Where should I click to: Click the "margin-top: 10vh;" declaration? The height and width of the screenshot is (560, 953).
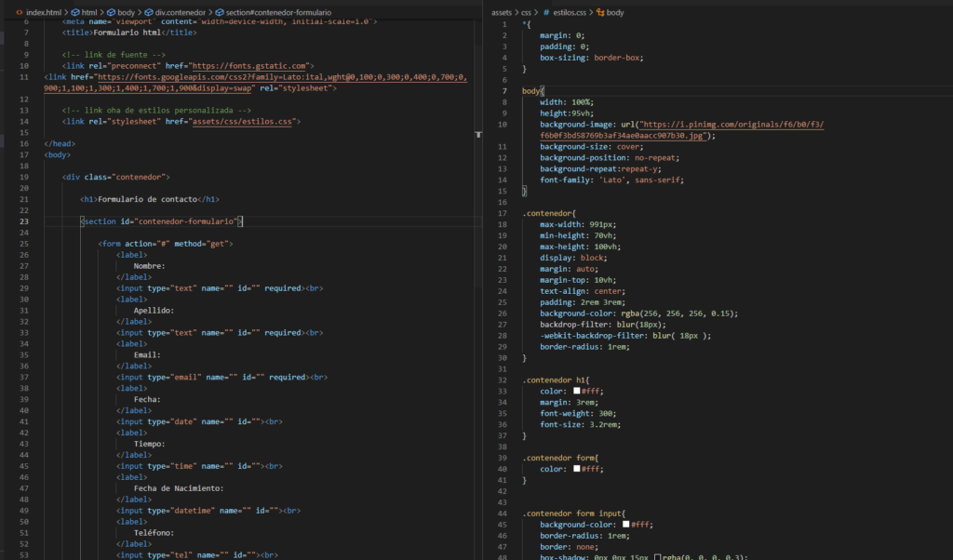[578, 281]
